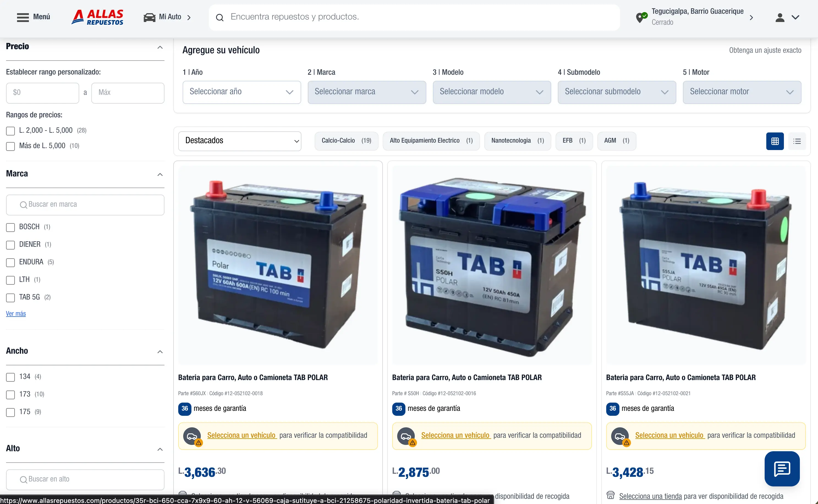Open the Mi Auto car icon
Image resolution: width=818 pixels, height=504 pixels.
coord(149,17)
